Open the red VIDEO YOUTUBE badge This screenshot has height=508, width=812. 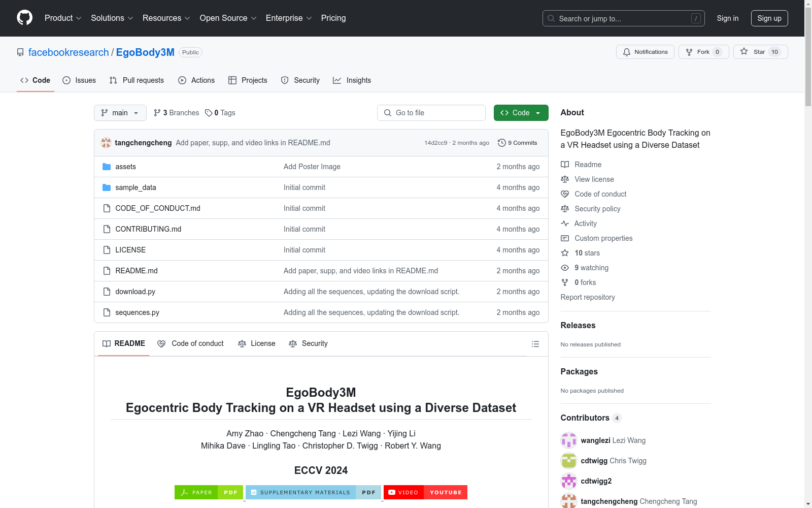(x=425, y=492)
